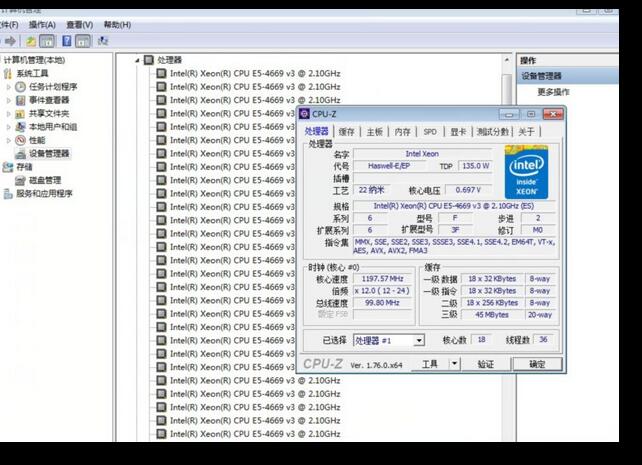Click the 共享文件夹 folder icon

point(20,114)
